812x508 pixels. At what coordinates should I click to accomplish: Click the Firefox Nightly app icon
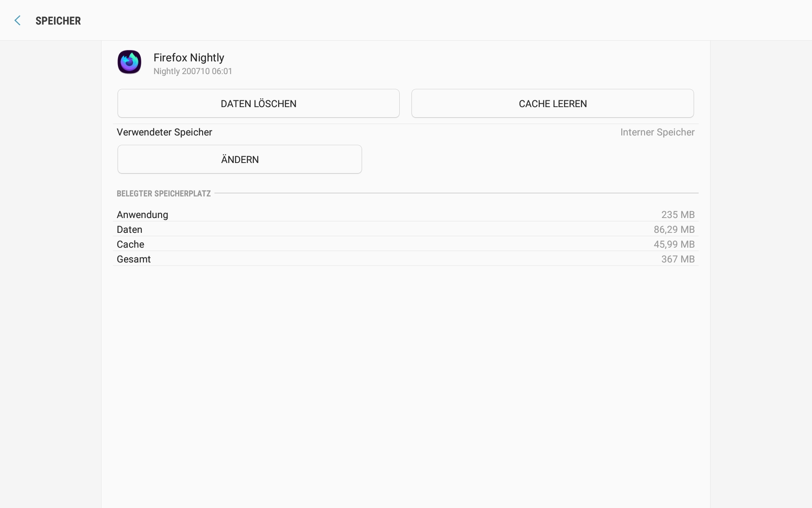129,62
